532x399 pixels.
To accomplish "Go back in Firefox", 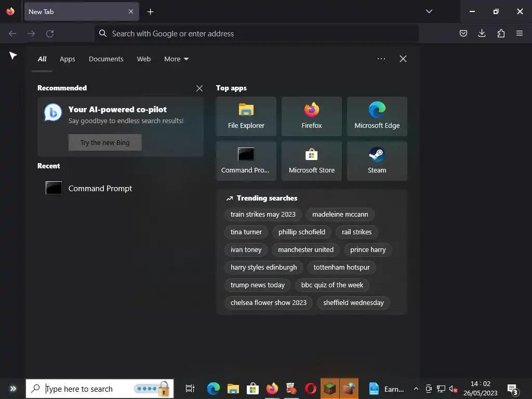I will [x=12, y=34].
